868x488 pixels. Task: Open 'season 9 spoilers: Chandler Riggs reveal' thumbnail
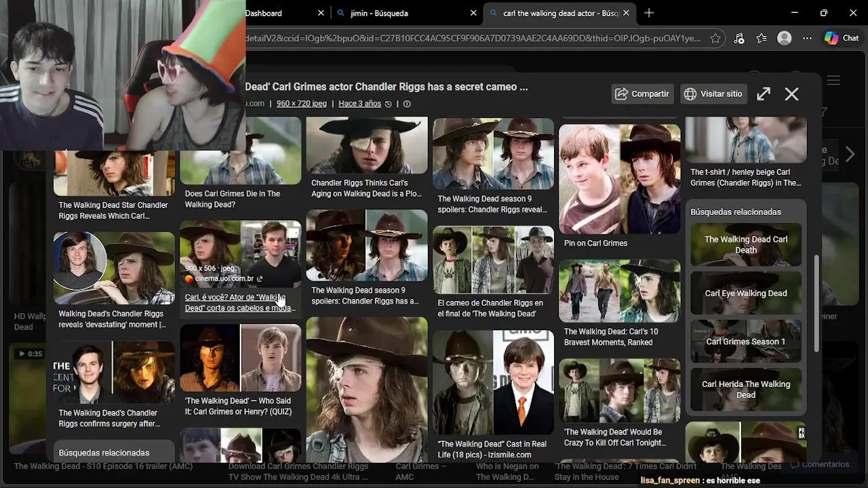pyautogui.click(x=493, y=154)
